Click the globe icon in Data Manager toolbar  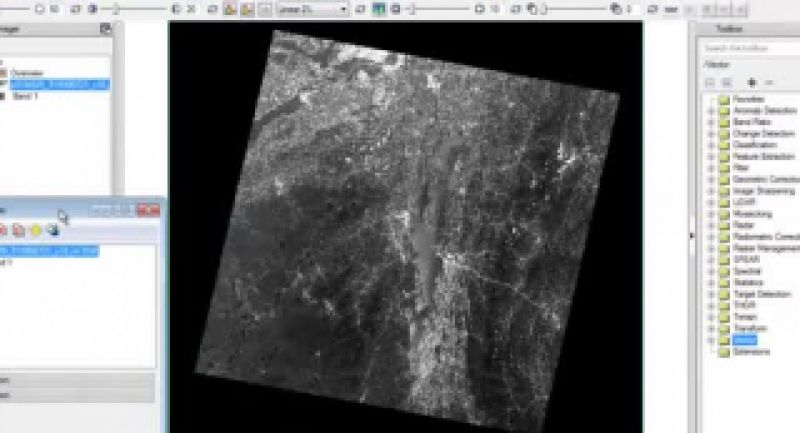pos(51,230)
